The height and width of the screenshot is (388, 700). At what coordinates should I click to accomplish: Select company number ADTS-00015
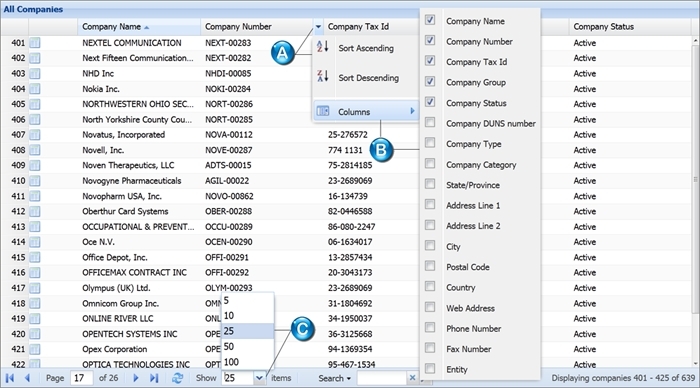(228, 165)
